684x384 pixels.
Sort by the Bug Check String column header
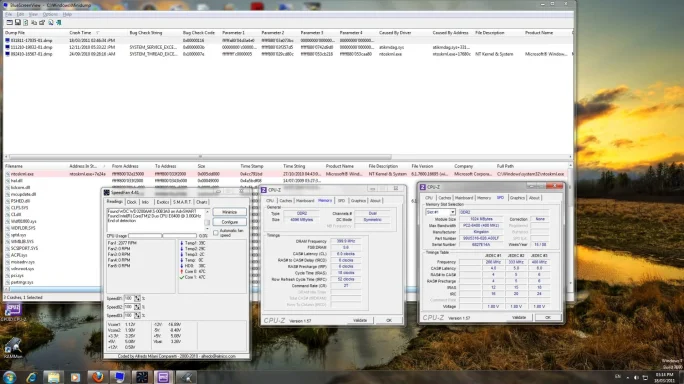point(146,33)
